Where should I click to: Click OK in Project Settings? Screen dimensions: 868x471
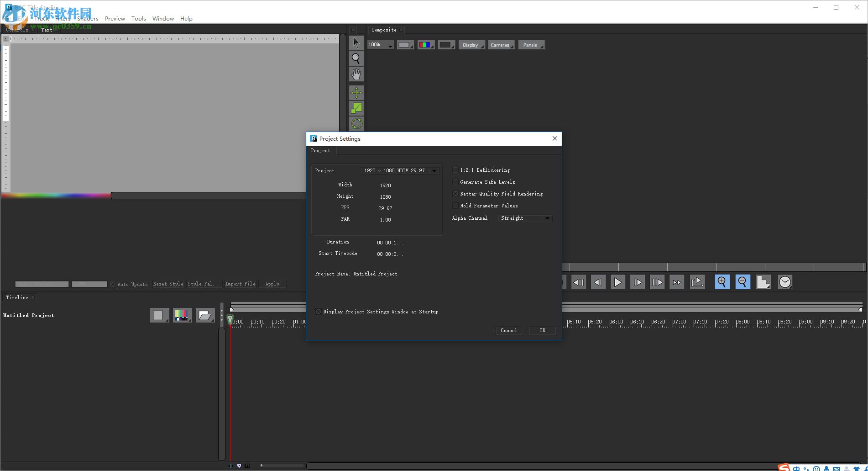(542, 330)
